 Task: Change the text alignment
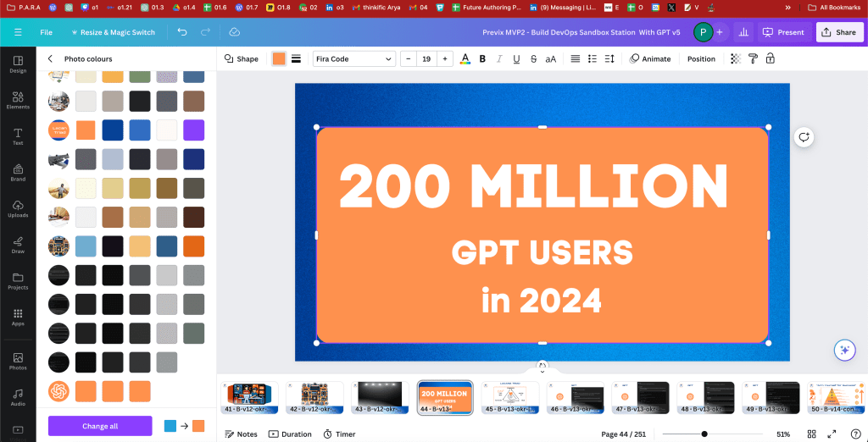pos(576,58)
